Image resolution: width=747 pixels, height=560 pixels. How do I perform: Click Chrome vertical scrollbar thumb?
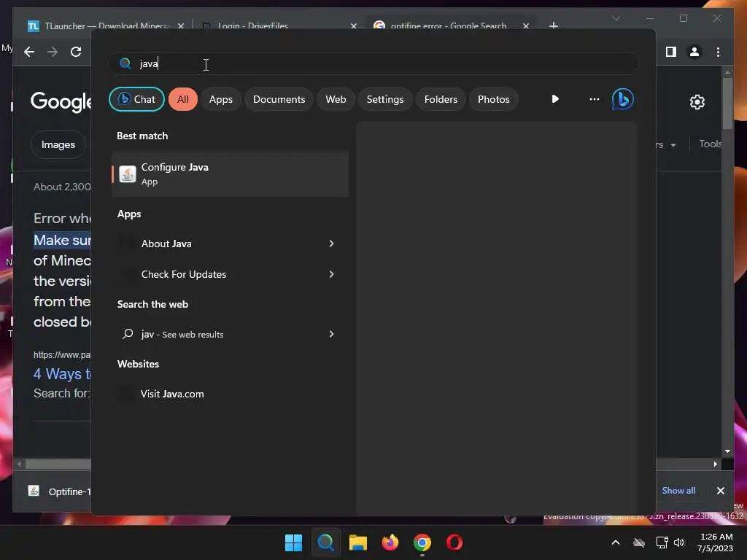point(727,104)
